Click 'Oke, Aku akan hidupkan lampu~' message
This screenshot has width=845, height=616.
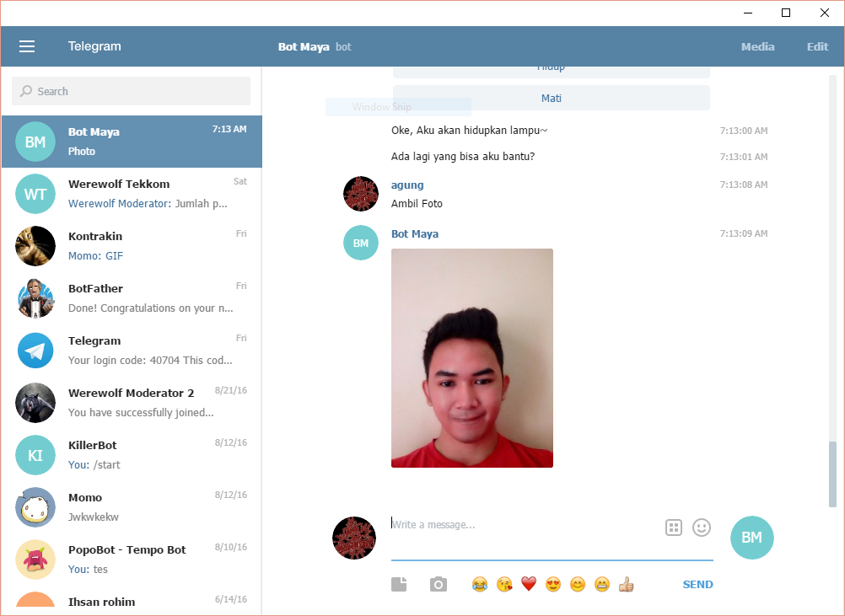(x=470, y=131)
